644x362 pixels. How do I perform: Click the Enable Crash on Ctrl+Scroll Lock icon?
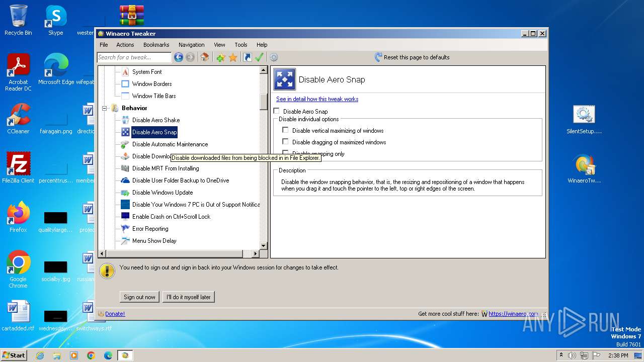tap(125, 217)
